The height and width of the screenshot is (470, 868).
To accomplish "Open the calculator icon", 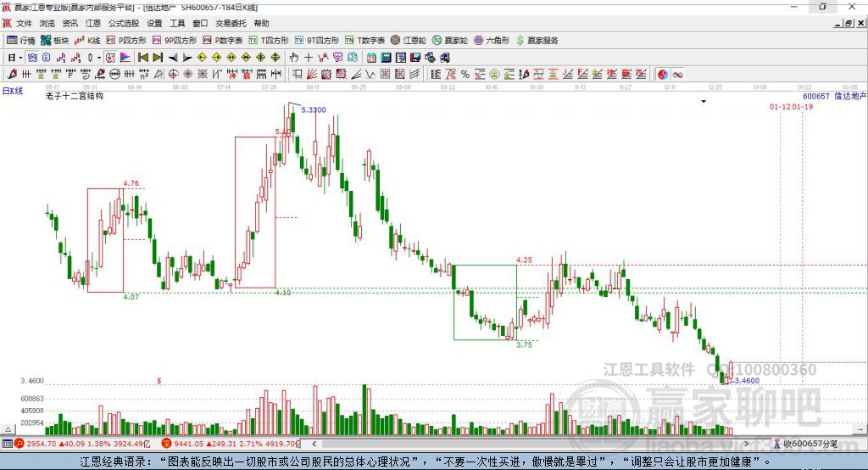I will [386, 58].
